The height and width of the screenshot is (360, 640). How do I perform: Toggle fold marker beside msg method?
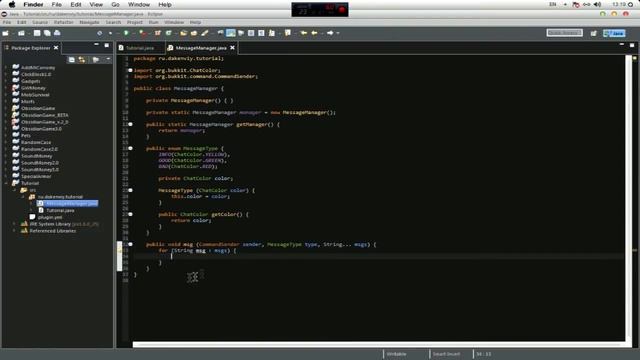click(x=130, y=244)
